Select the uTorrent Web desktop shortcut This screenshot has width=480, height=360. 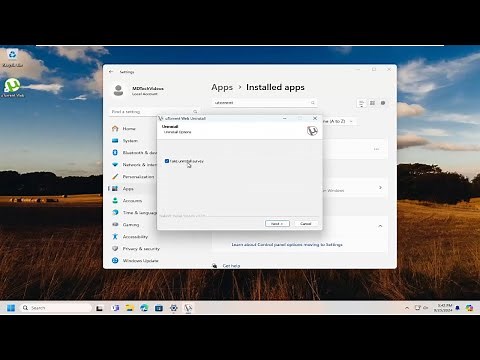point(12,88)
